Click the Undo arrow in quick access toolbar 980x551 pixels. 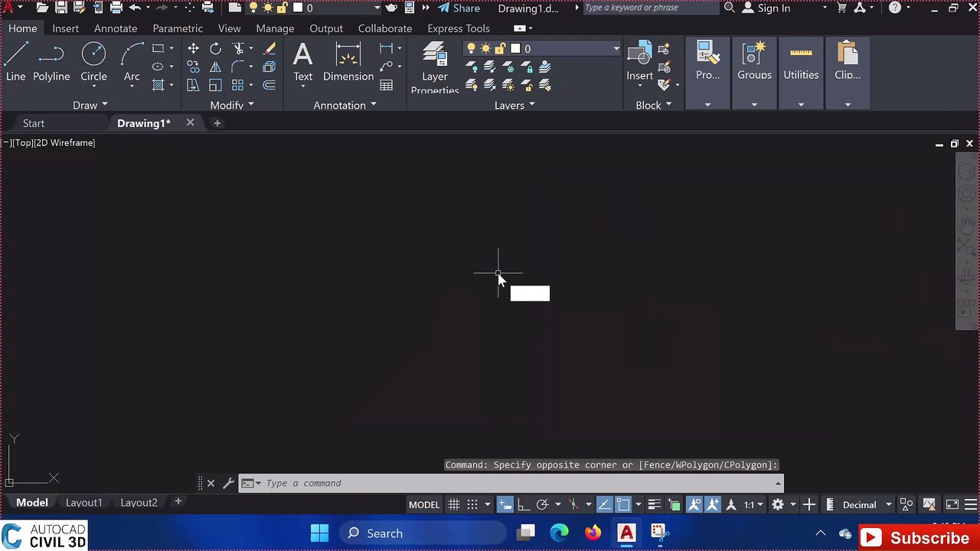(x=135, y=8)
